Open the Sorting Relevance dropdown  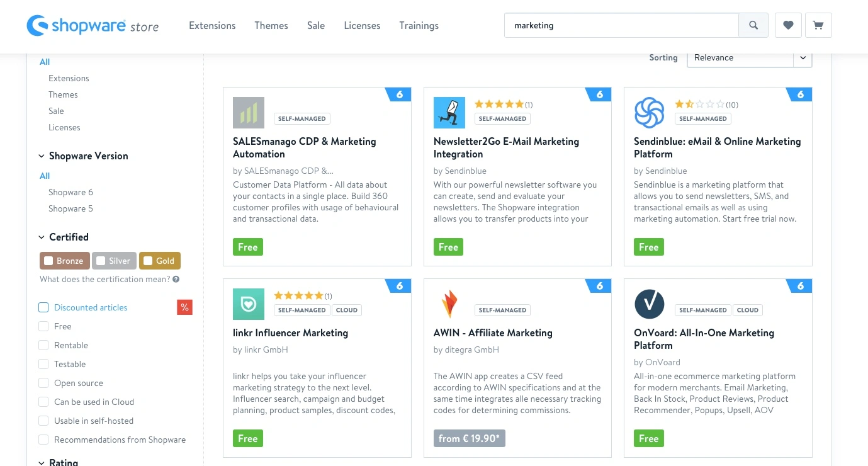click(748, 57)
